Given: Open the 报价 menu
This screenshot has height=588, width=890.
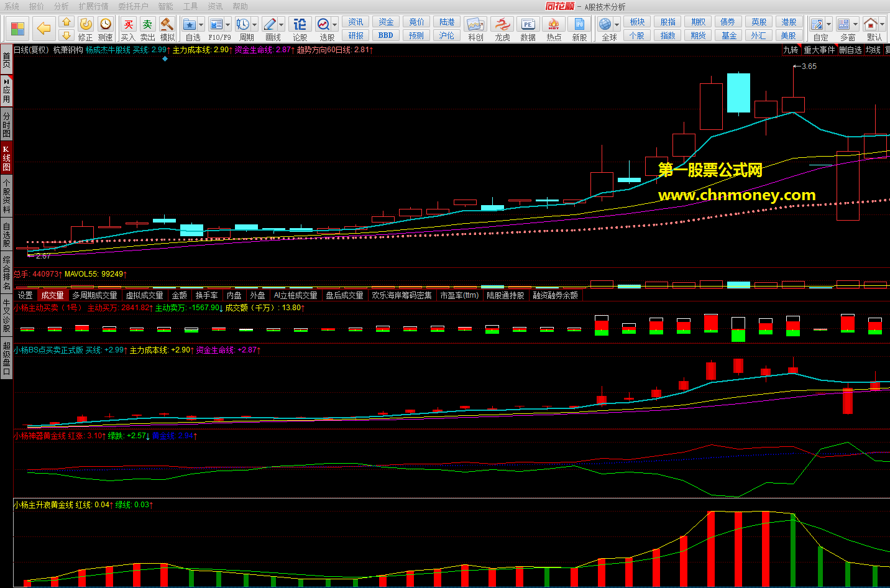Looking at the screenshot, I should tap(37, 6).
